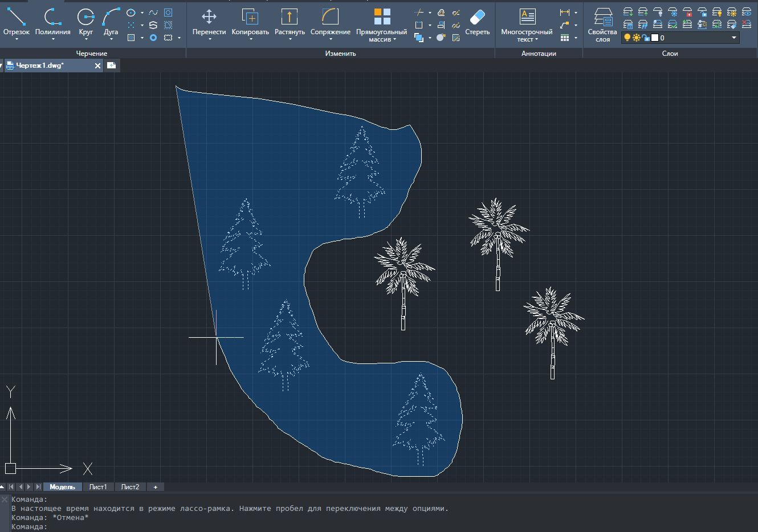Image resolution: width=758 pixels, height=532 pixels.
Task: Open Свойства слоя layer properties
Action: pos(602,24)
